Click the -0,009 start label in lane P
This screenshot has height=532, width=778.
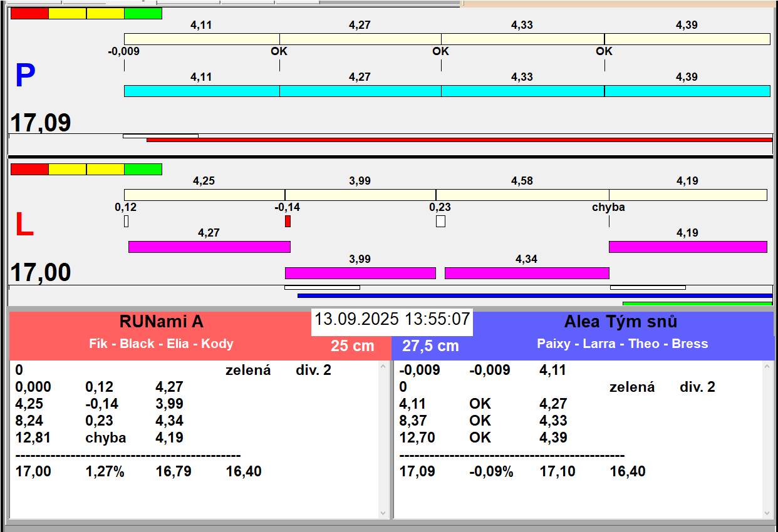[123, 51]
